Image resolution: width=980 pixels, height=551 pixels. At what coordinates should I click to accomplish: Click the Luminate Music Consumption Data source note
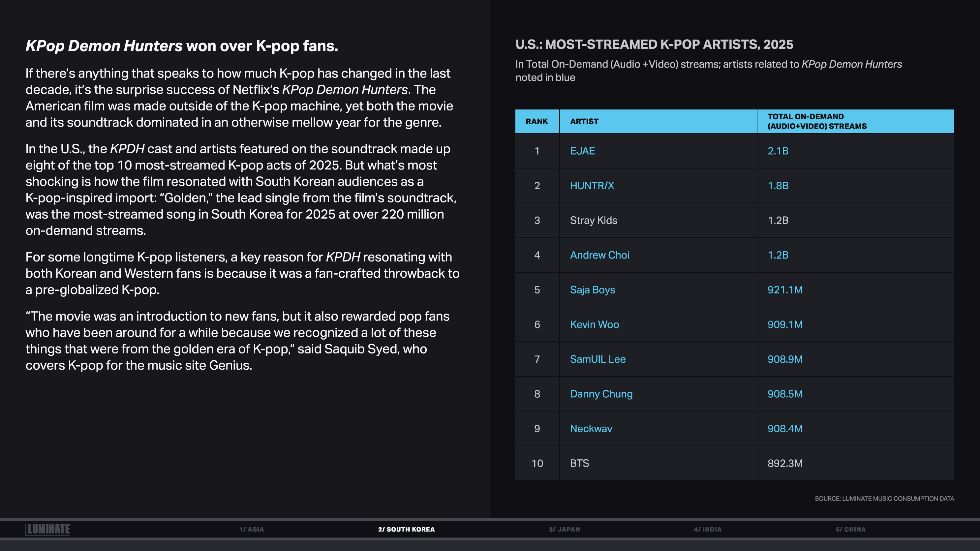click(x=884, y=499)
